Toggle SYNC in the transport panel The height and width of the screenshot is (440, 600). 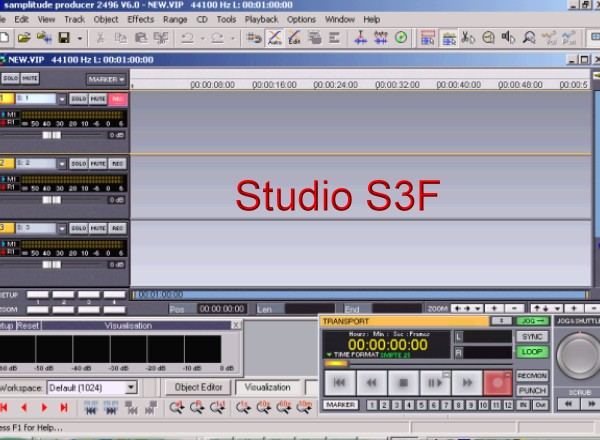532,337
